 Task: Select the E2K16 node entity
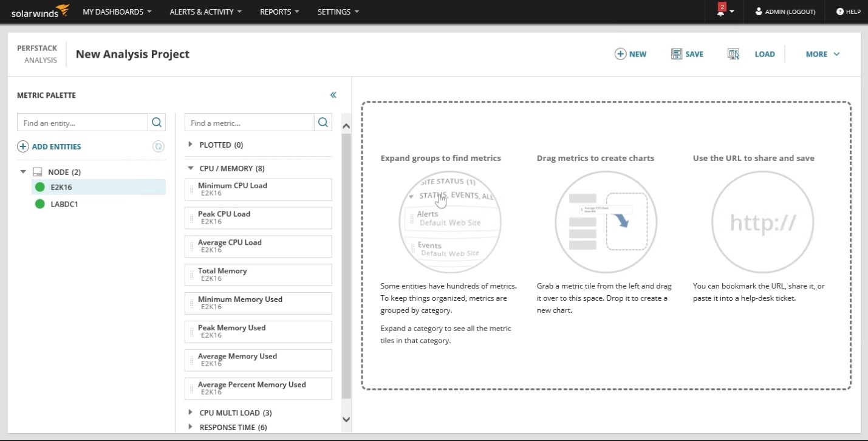click(98, 187)
